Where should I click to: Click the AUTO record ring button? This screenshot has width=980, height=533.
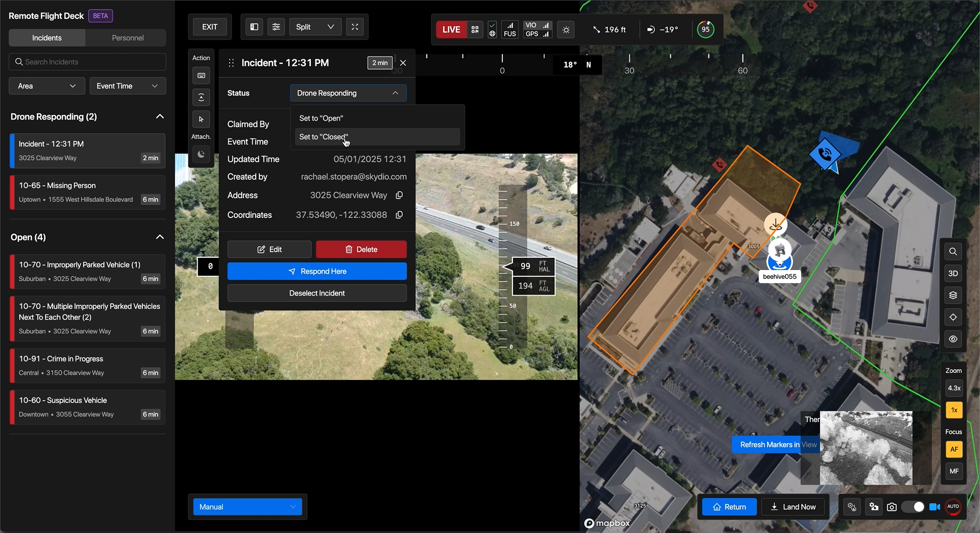click(953, 506)
